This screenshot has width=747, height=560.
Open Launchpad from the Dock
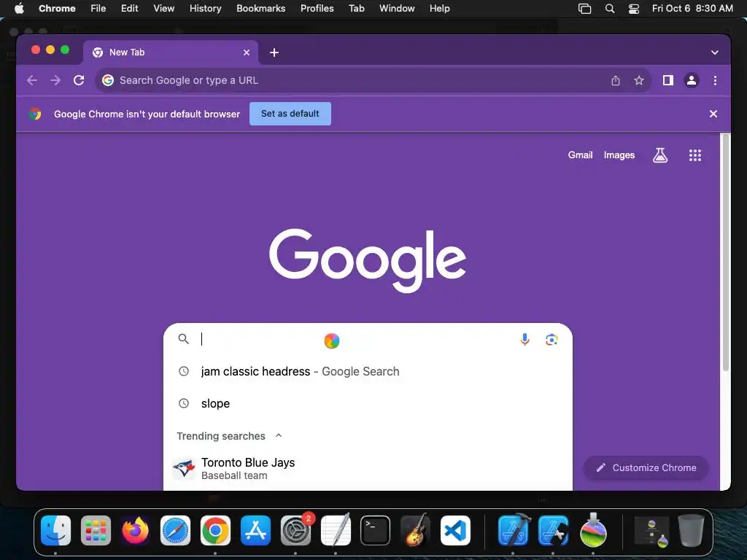click(96, 531)
